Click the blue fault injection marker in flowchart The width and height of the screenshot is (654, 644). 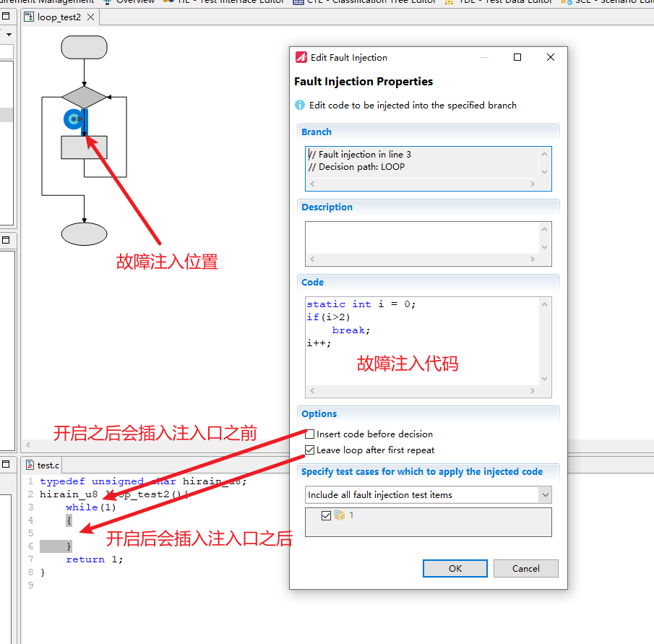(74, 119)
